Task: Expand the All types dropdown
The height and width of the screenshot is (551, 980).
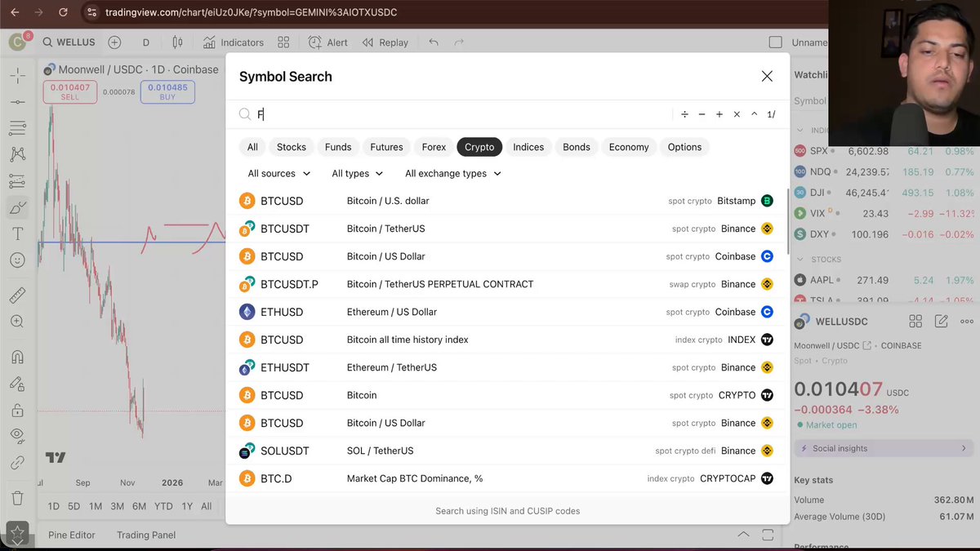Action: tap(357, 173)
